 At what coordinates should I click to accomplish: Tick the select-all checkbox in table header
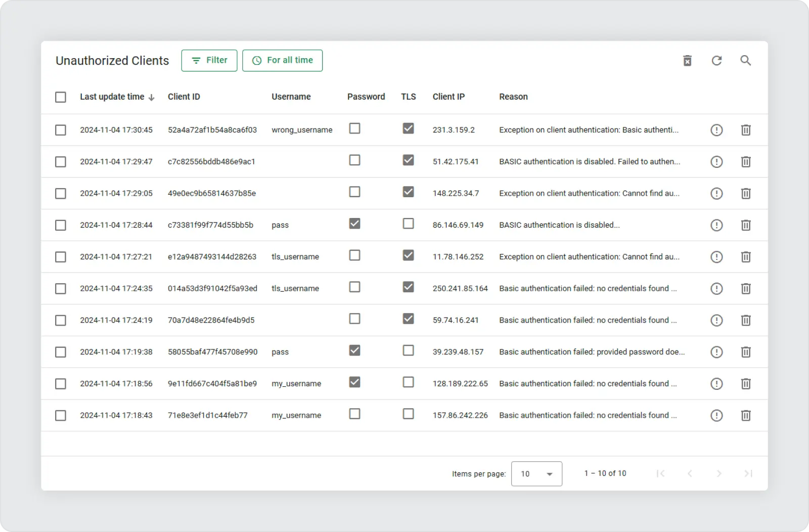(61, 97)
